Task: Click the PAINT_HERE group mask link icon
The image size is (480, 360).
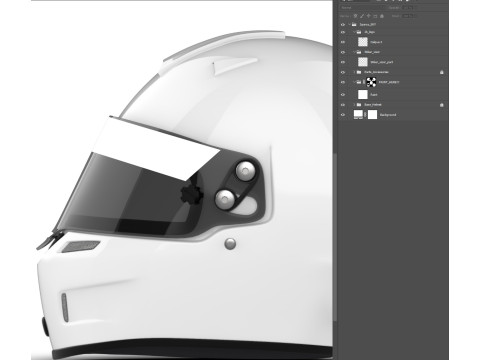Action: pyautogui.click(x=364, y=82)
